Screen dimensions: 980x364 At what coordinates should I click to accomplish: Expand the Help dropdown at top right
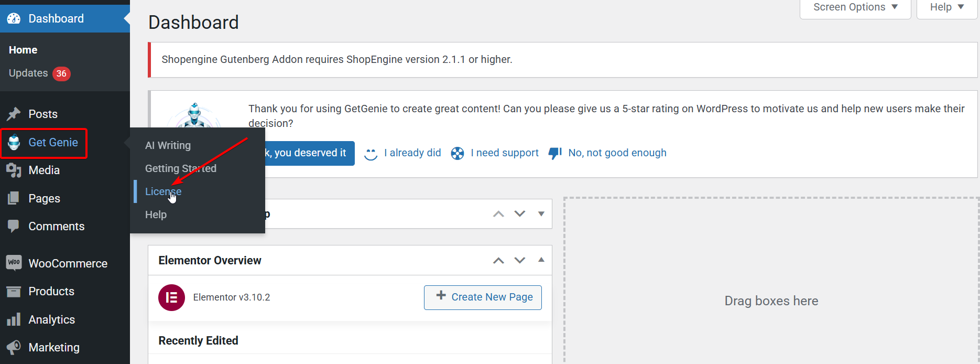click(945, 7)
